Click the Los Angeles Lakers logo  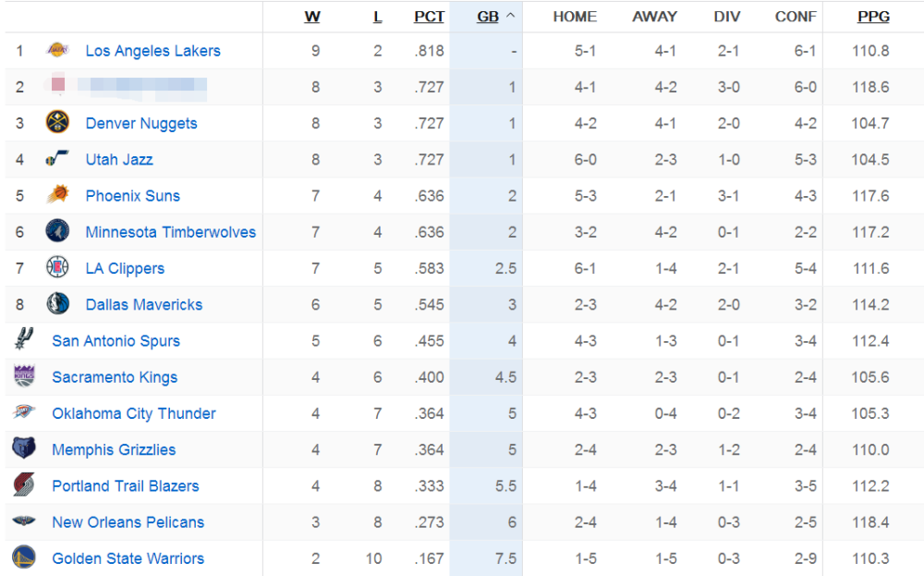[57, 50]
